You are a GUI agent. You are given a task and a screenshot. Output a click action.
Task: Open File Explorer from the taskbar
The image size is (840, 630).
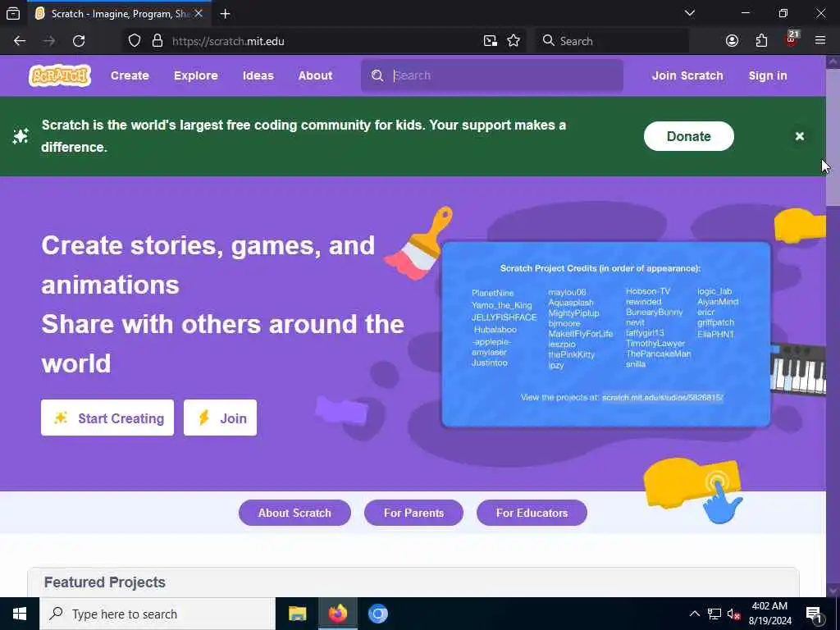tap(297, 614)
